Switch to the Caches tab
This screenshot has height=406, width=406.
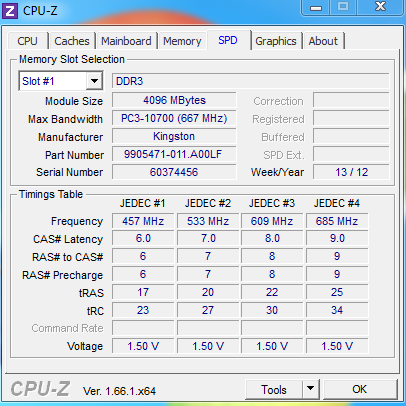[72, 41]
